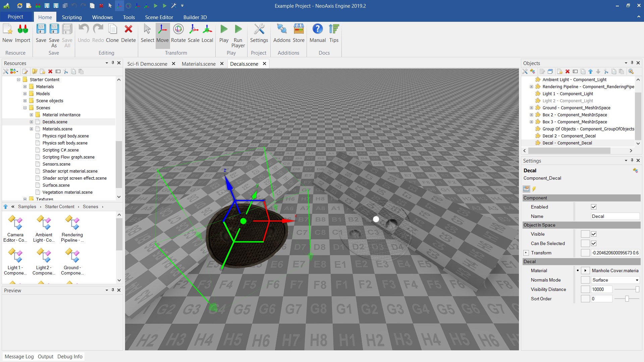The height and width of the screenshot is (362, 644).
Task: Open the Scene Editor ribbon tab
Action: 159,17
